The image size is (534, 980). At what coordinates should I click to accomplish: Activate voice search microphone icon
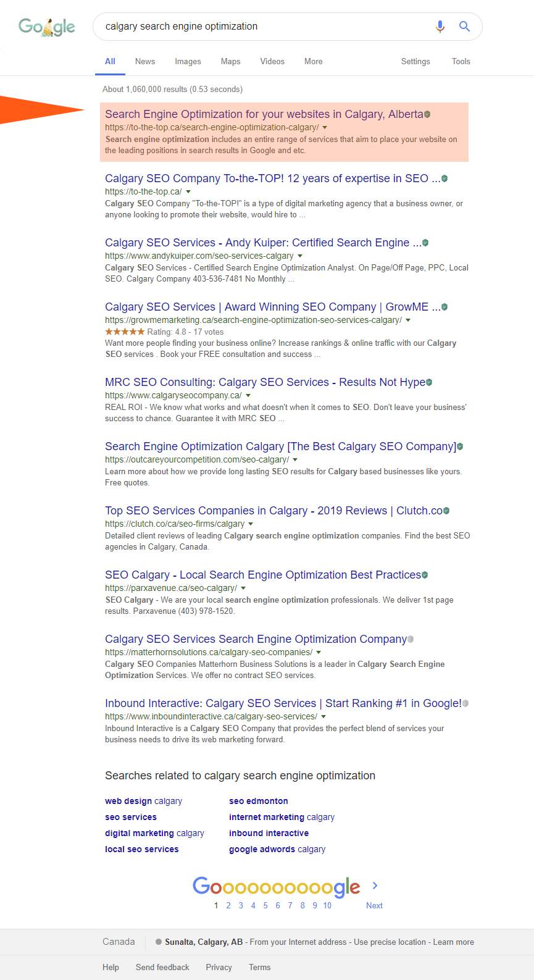point(440,27)
